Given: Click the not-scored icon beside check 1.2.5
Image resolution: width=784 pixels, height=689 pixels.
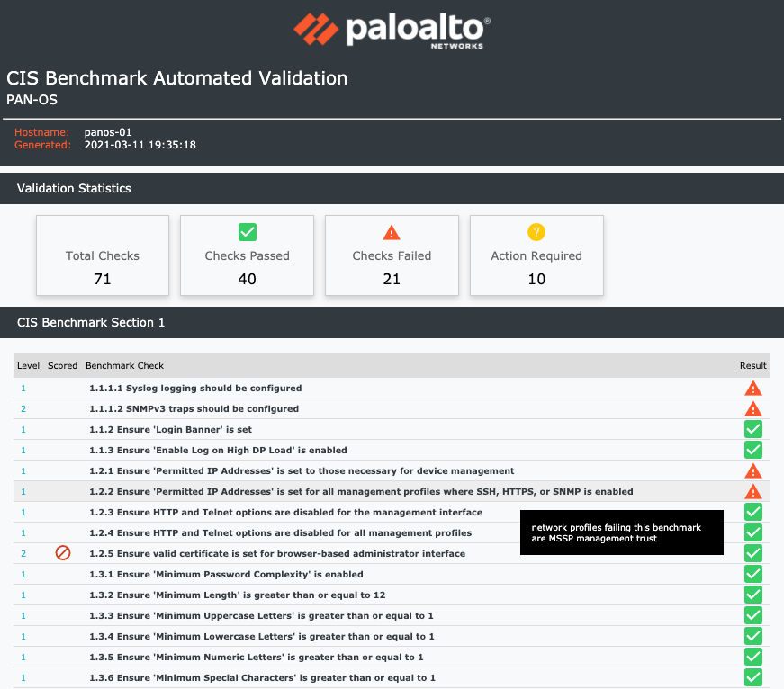Looking at the screenshot, I should (x=62, y=553).
